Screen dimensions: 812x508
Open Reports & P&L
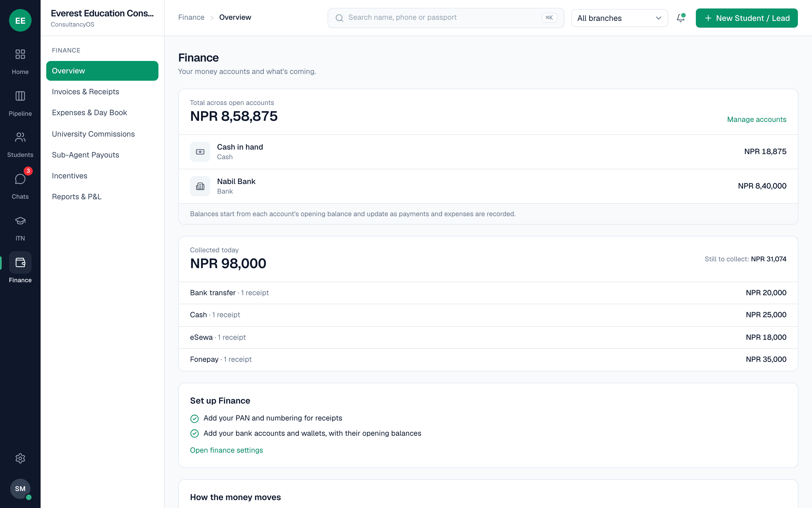pos(102,196)
